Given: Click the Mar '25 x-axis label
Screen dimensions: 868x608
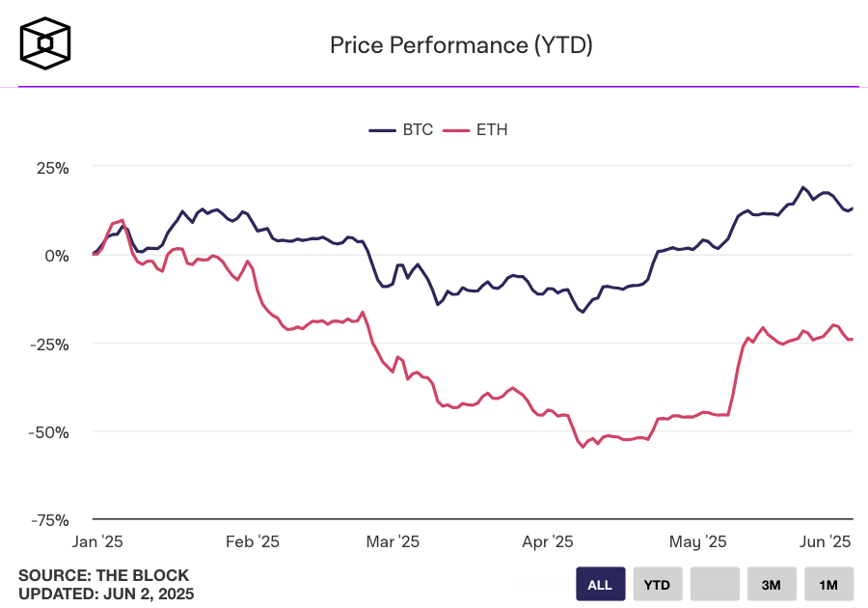Looking at the screenshot, I should [392, 542].
